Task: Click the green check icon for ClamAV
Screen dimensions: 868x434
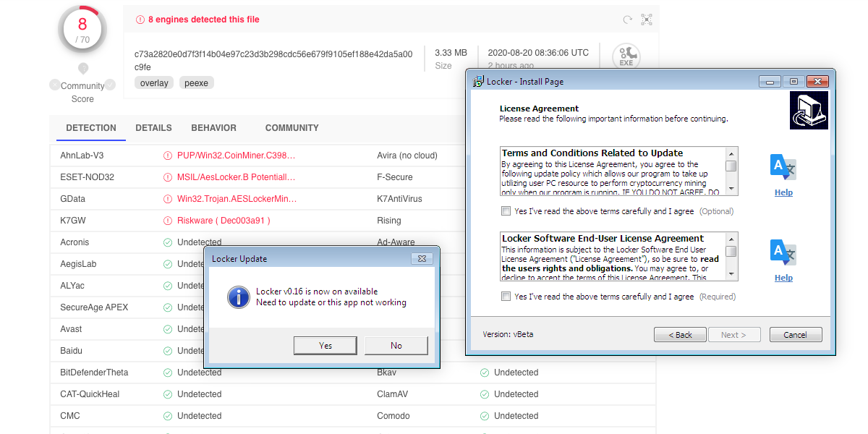Action: click(485, 394)
